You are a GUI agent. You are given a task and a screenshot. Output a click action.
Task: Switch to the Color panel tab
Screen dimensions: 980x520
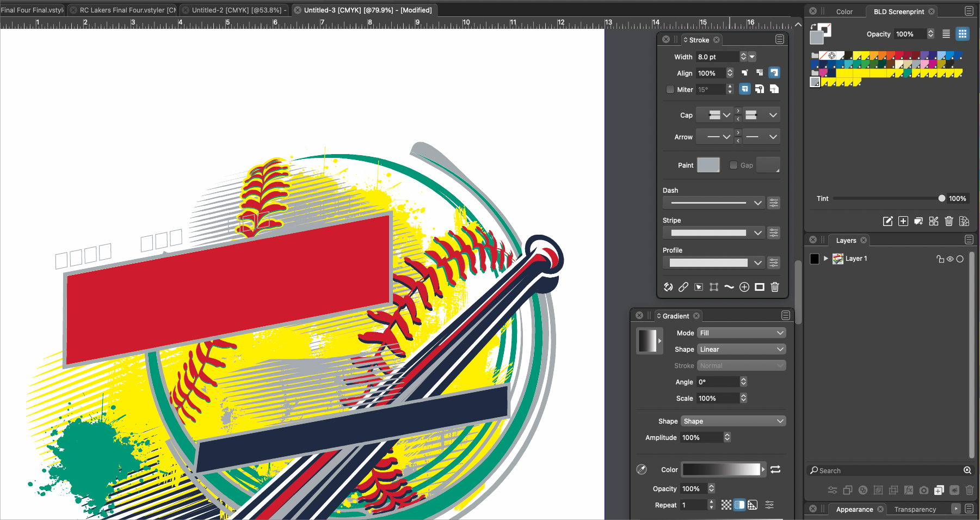[844, 11]
